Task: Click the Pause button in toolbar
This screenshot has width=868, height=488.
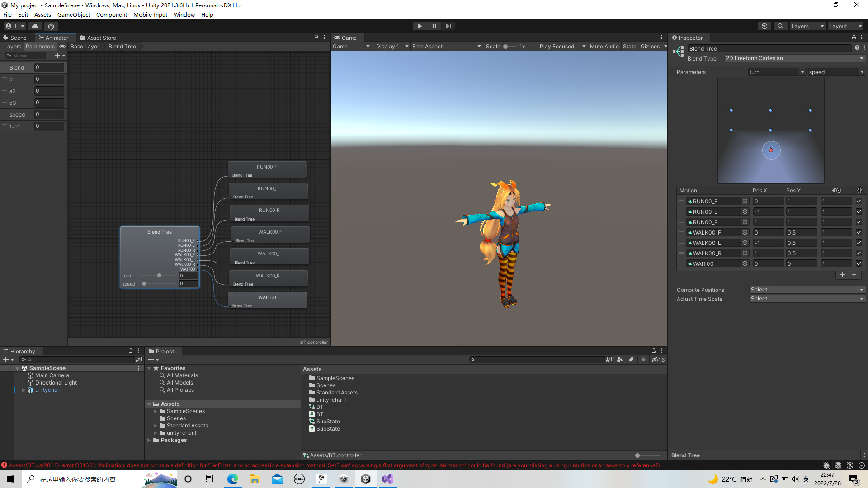Action: click(434, 26)
